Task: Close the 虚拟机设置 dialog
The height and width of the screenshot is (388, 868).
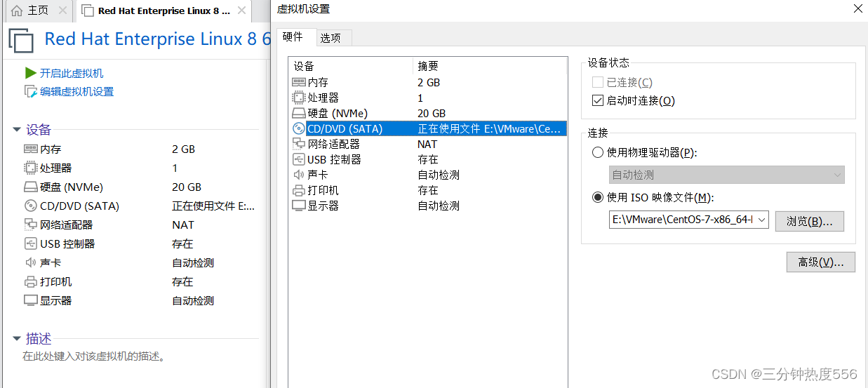Action: point(857,9)
